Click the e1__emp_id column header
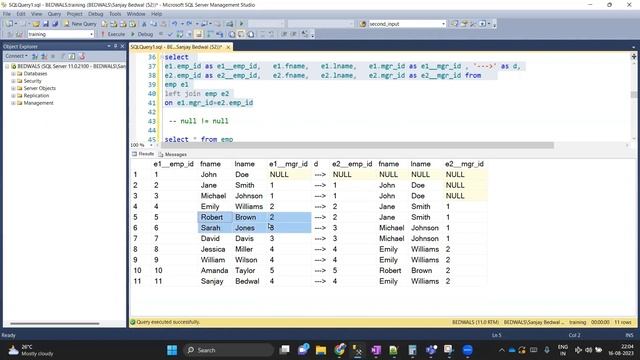The width and height of the screenshot is (640, 360). (x=173, y=164)
